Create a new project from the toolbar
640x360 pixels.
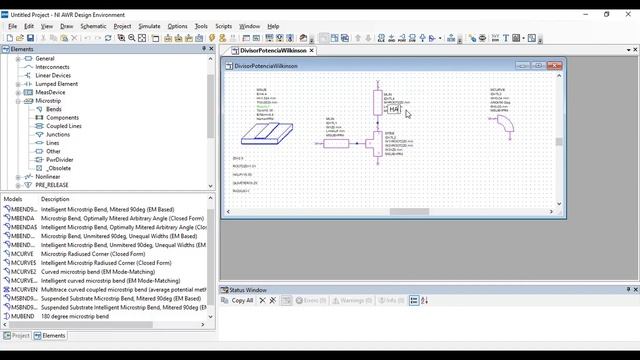(x=9, y=38)
